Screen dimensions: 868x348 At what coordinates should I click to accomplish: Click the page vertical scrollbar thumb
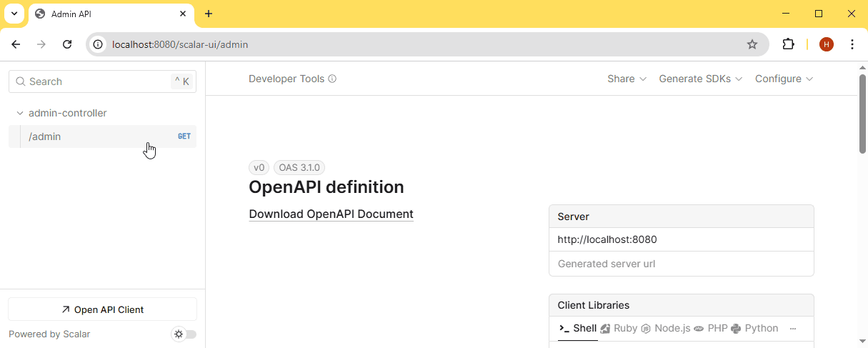[862, 113]
